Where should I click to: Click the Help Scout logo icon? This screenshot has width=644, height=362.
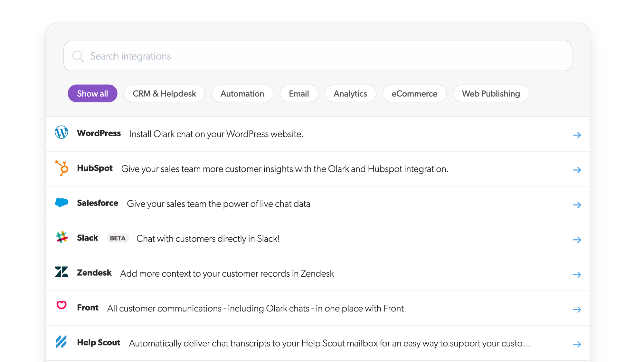click(62, 342)
